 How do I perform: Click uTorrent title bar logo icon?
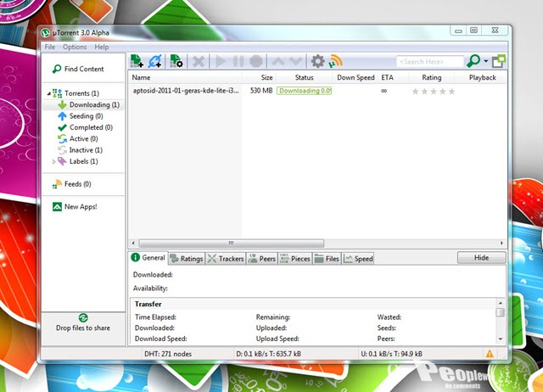tap(45, 33)
